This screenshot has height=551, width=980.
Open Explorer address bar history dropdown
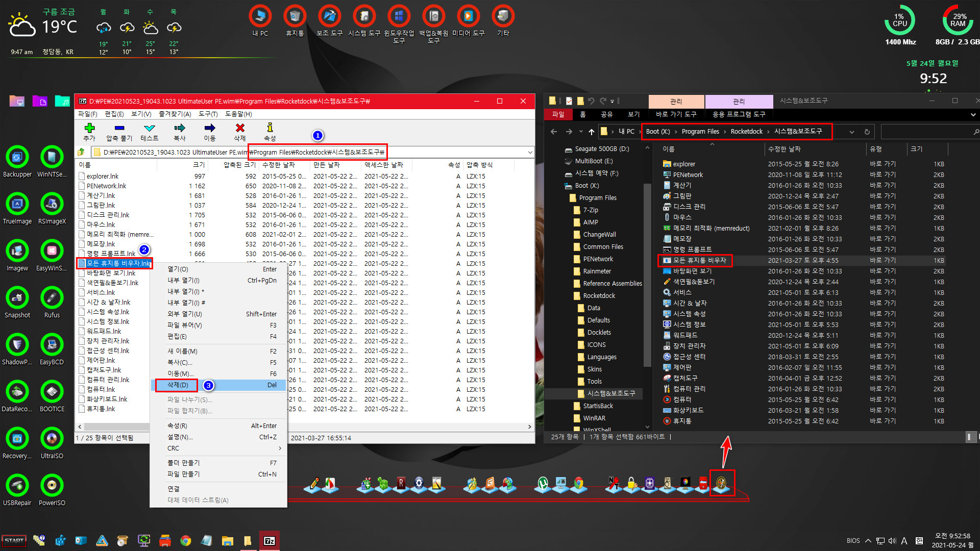click(851, 132)
